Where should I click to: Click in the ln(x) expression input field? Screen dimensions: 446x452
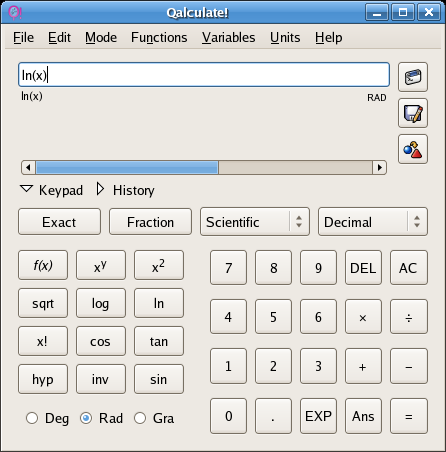[x=204, y=75]
